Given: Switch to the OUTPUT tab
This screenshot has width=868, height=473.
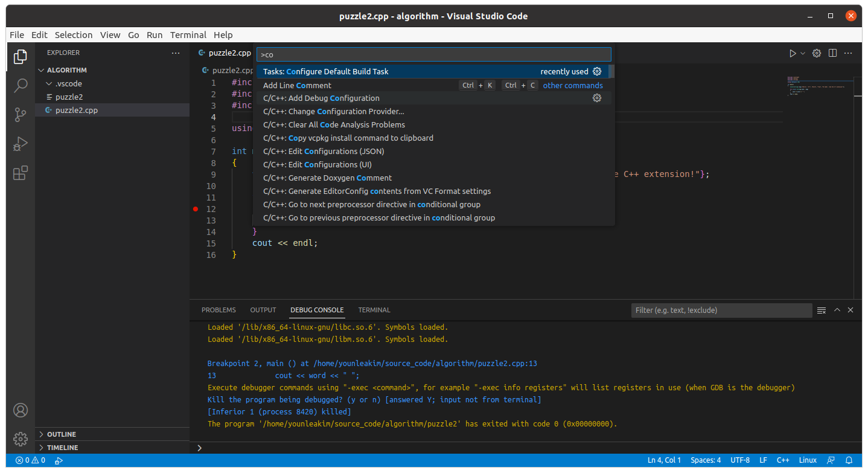Looking at the screenshot, I should tap(263, 310).
